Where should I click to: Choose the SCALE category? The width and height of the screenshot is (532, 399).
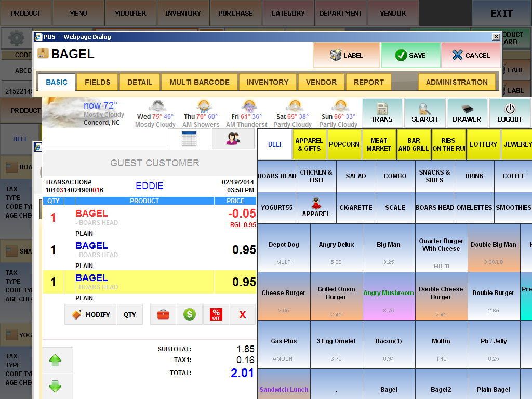[x=395, y=208]
